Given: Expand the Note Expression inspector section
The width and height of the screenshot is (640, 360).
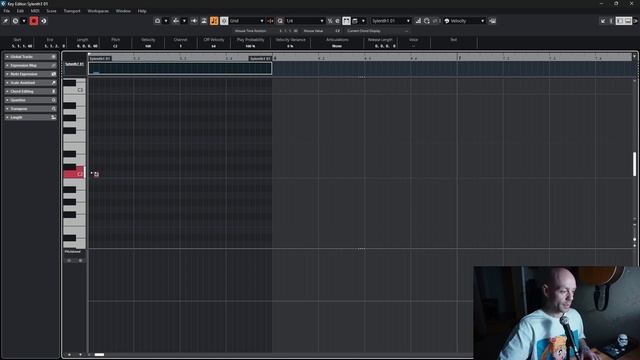Looking at the screenshot, I should point(31,74).
